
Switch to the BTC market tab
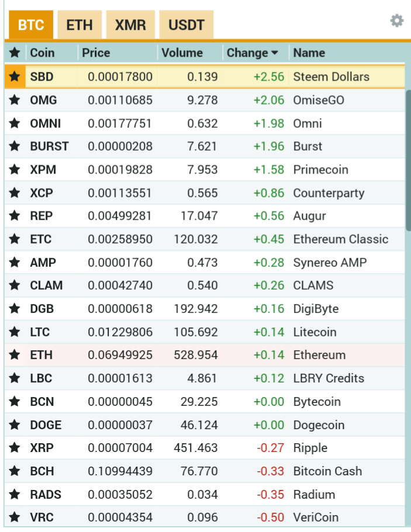coord(31,25)
